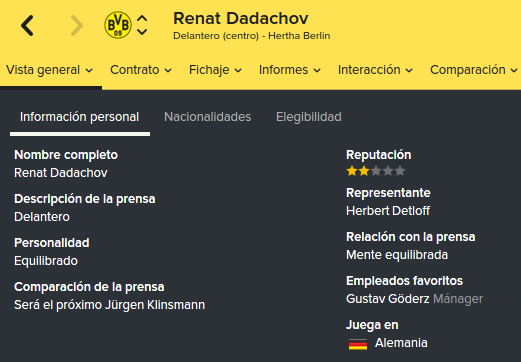Click the German flag icon
The image size is (521, 362).
click(358, 344)
